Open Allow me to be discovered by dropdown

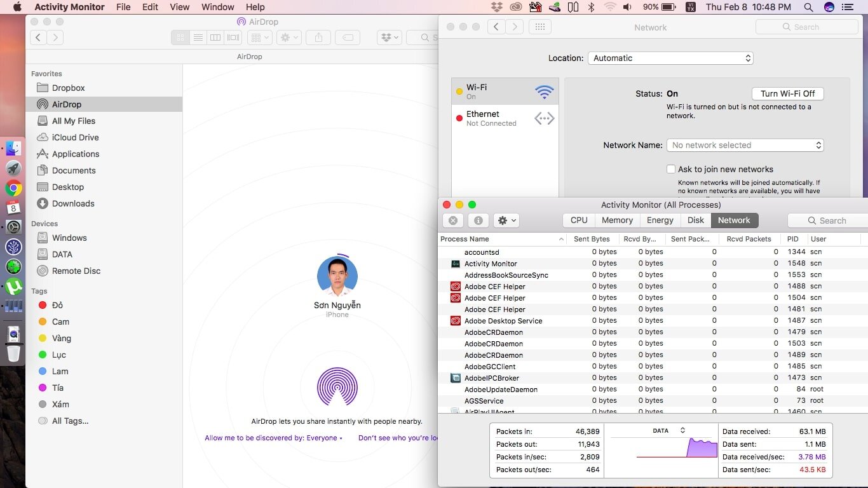(x=273, y=438)
